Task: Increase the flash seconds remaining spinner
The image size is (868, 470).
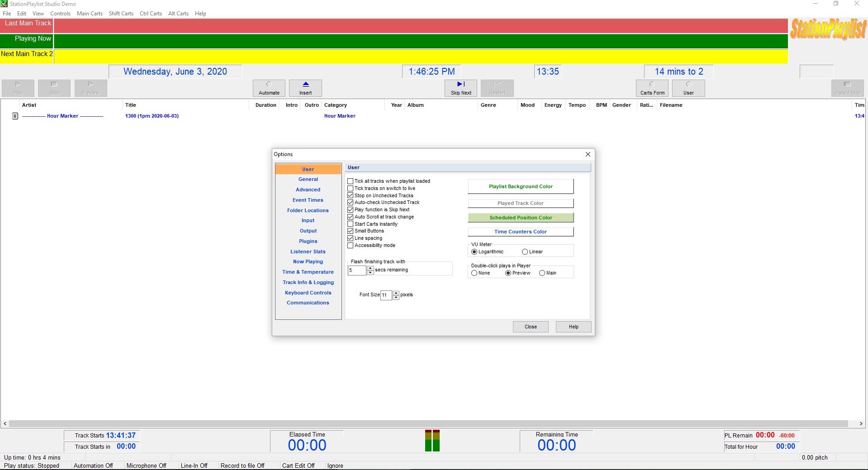Action: point(370,268)
